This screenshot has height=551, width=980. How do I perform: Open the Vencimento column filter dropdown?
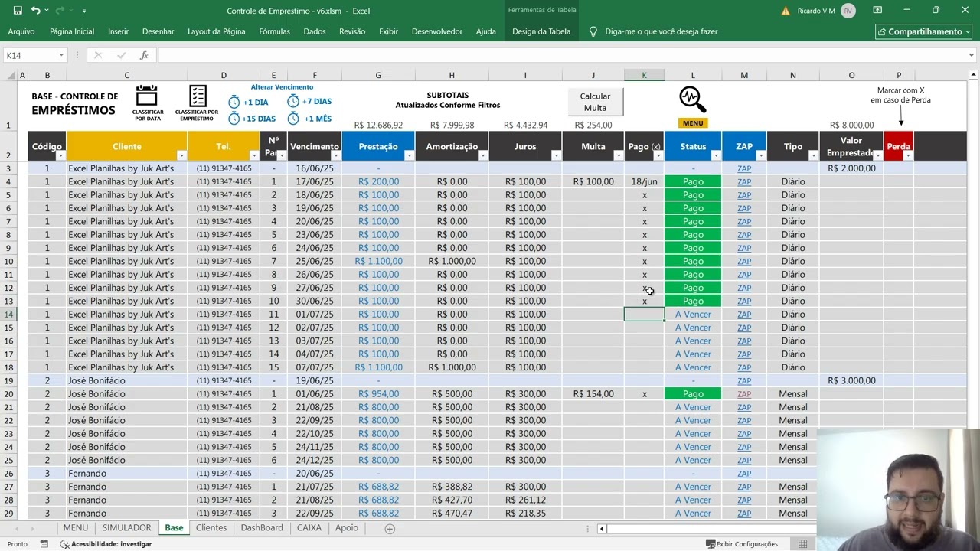[x=335, y=155]
